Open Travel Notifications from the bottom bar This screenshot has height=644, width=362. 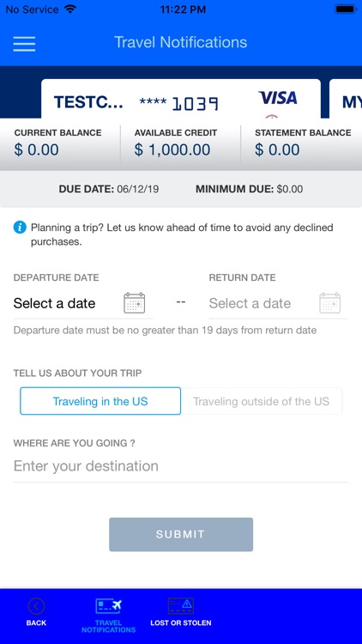point(108,615)
